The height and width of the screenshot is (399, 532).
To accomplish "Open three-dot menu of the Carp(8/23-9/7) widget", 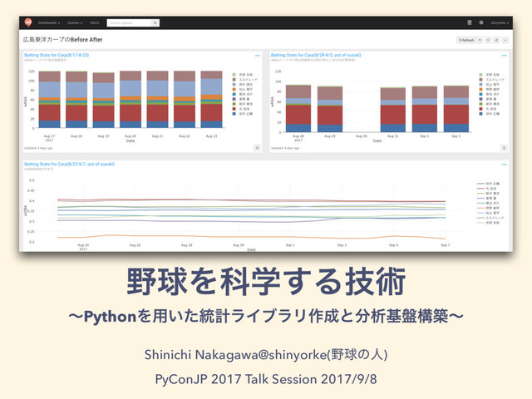I will tap(505, 165).
